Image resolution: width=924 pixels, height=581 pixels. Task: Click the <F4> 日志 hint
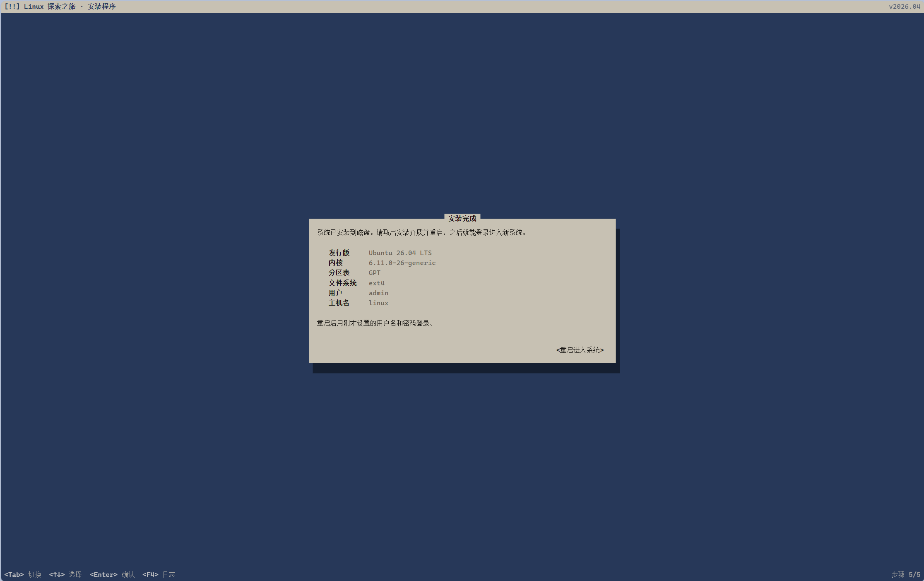(159, 574)
